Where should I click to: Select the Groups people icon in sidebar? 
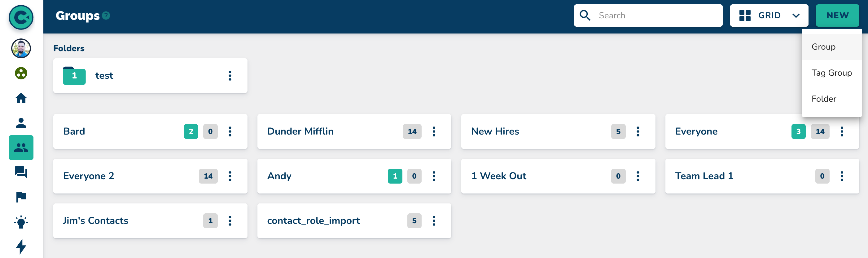click(21, 147)
